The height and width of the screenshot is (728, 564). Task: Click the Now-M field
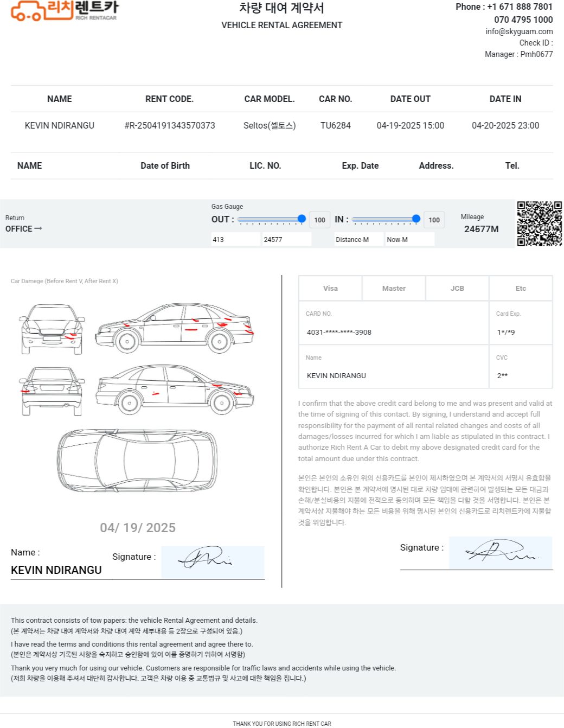click(x=410, y=239)
